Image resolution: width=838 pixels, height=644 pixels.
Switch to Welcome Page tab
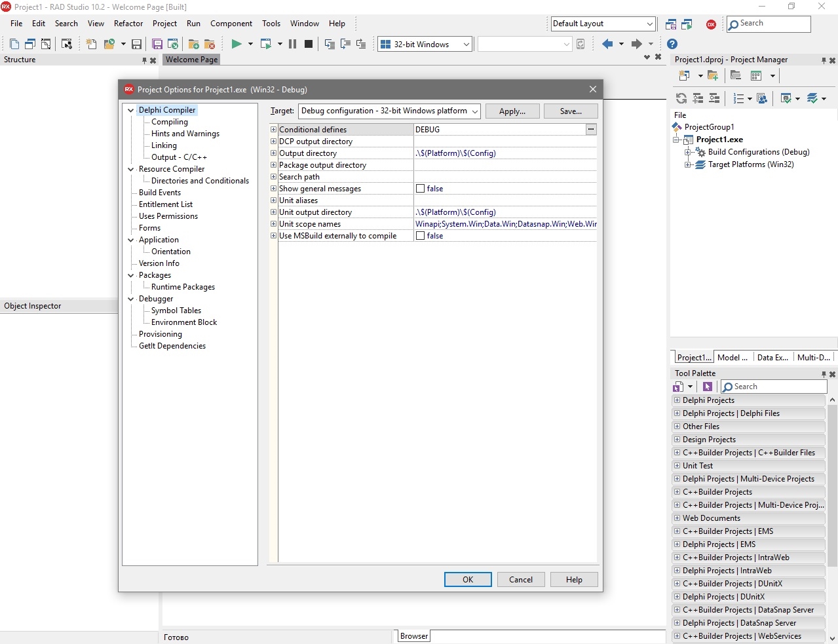pos(191,60)
